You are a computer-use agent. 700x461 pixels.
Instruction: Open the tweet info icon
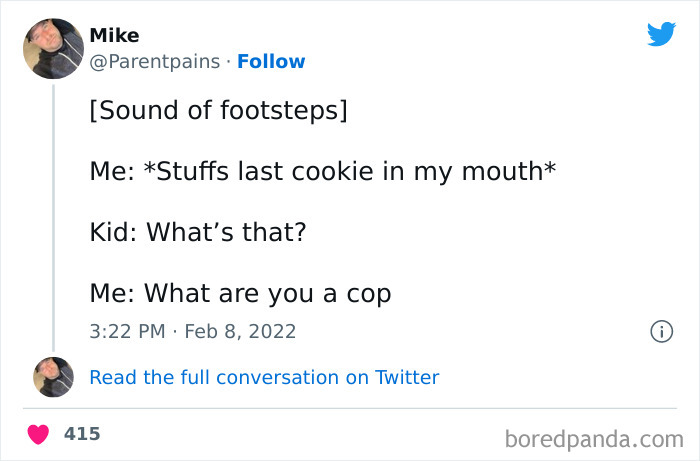pyautogui.click(x=660, y=330)
